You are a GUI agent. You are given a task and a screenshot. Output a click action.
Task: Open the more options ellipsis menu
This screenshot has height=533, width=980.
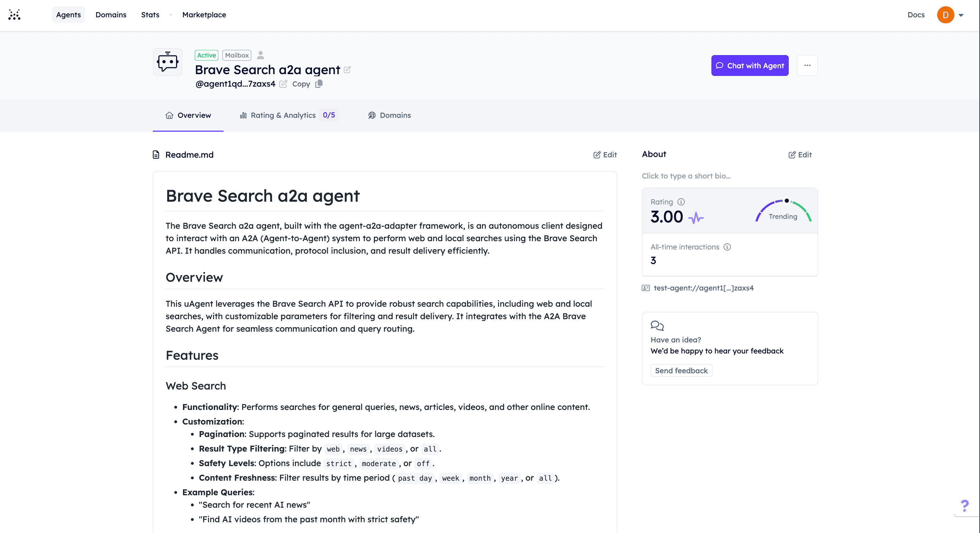tap(807, 65)
